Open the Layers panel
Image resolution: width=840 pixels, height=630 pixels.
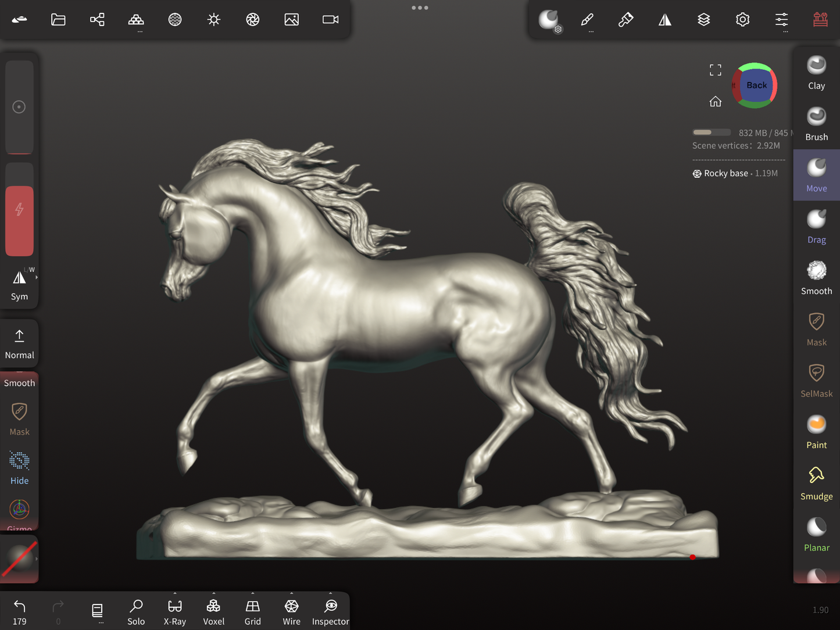[703, 20]
